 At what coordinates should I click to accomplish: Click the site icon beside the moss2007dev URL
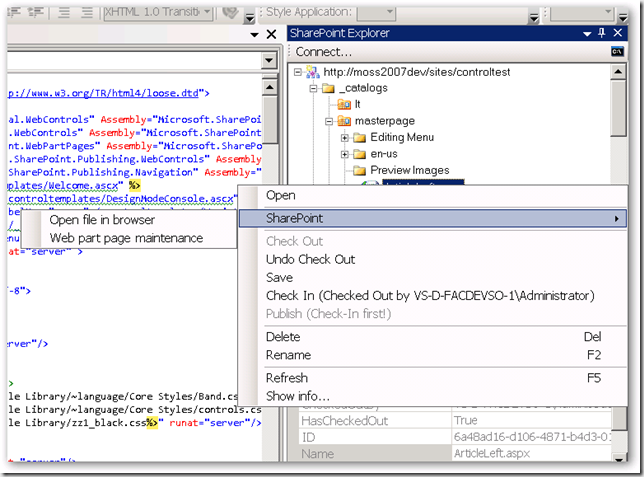pos(313,72)
